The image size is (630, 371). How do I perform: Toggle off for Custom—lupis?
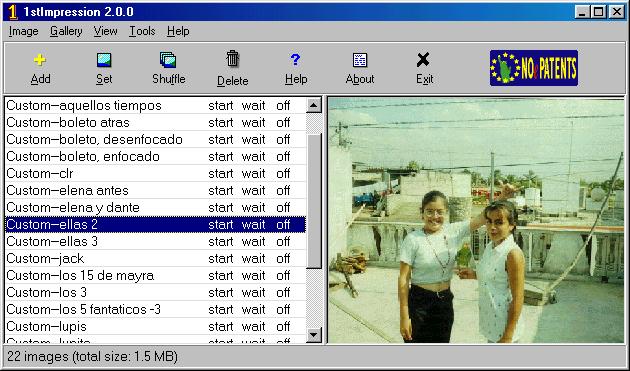click(x=283, y=326)
